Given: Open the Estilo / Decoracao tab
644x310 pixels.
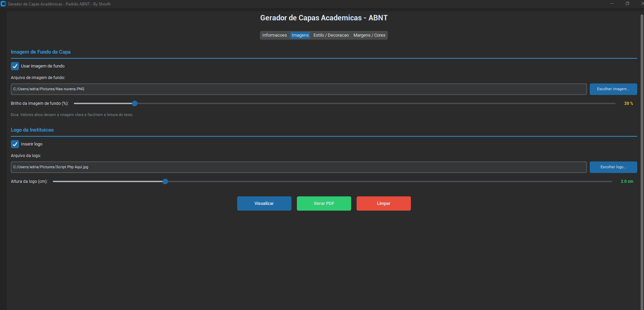Looking at the screenshot, I should tap(331, 35).
